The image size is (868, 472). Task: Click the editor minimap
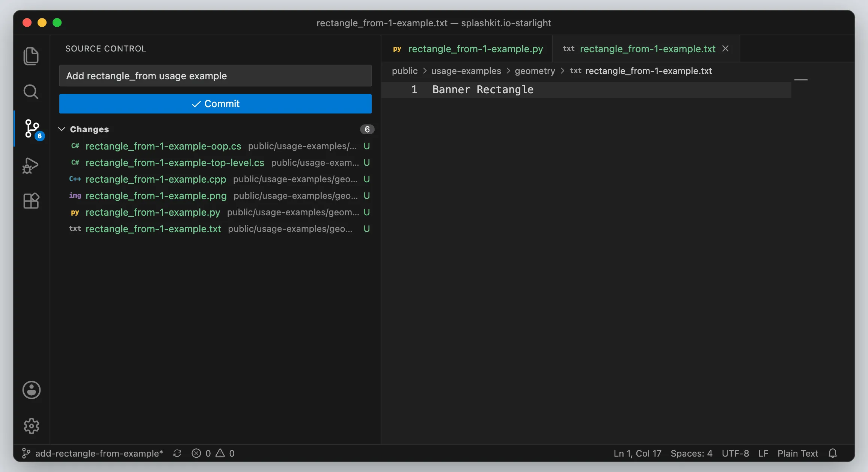click(801, 80)
